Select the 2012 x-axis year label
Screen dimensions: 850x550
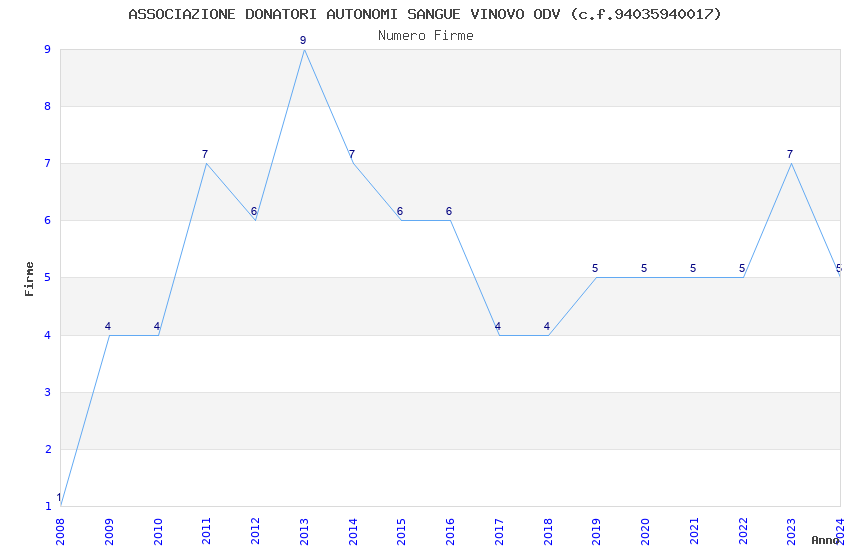[255, 531]
